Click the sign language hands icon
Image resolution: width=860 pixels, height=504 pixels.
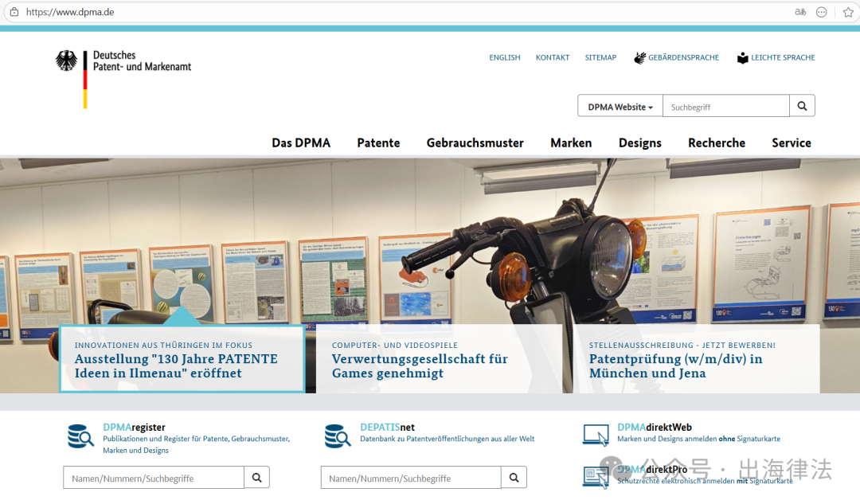[x=639, y=57]
